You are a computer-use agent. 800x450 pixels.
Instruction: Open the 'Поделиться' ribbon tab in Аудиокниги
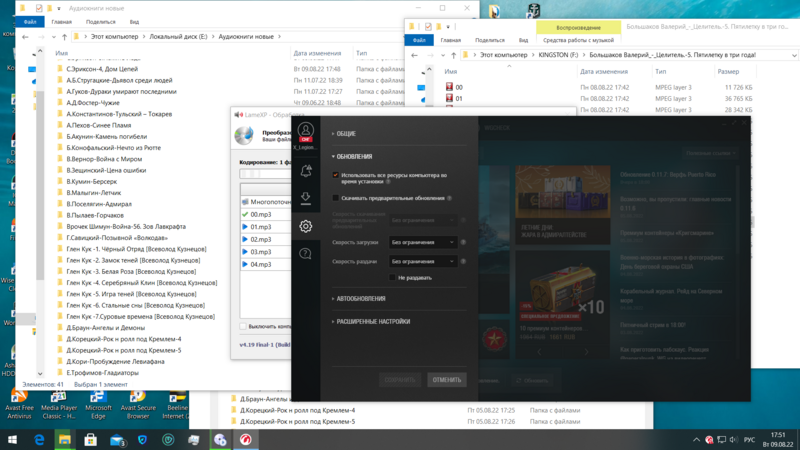coord(100,21)
